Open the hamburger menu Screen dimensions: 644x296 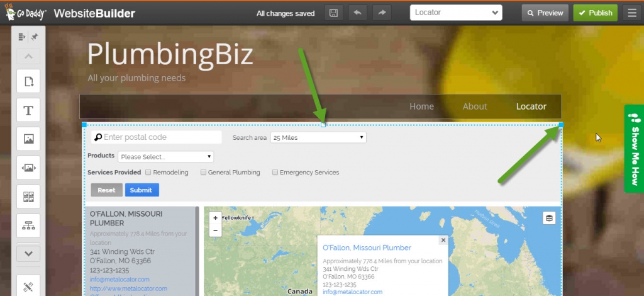click(632, 13)
